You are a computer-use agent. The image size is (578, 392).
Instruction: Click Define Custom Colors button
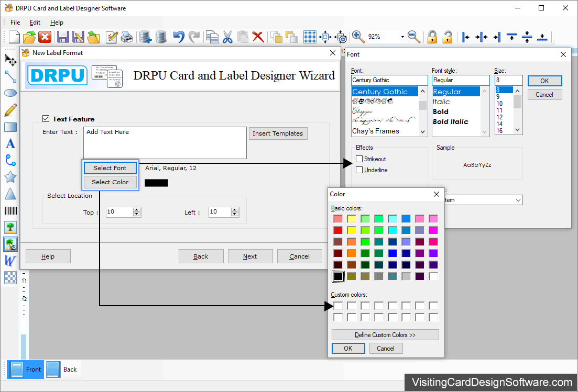385,335
